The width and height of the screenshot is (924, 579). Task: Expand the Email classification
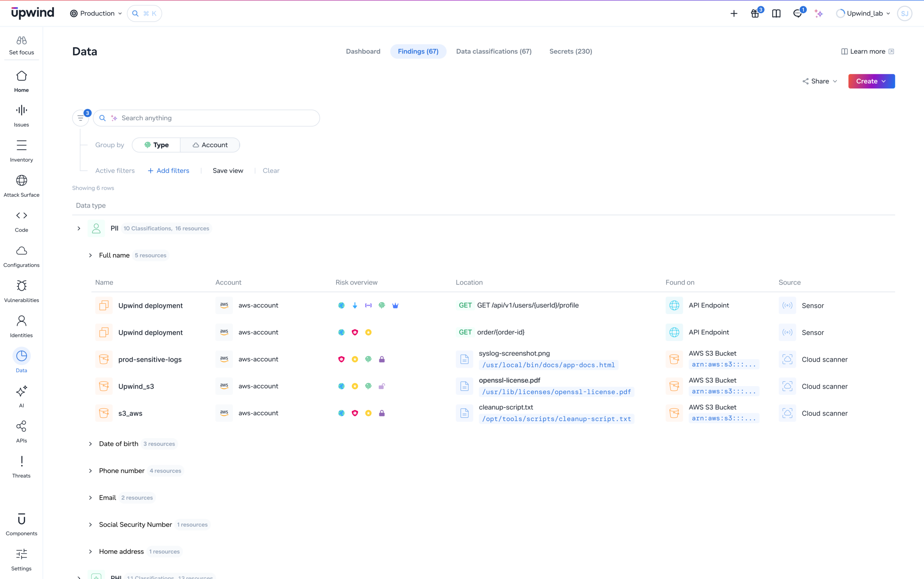tap(90, 498)
